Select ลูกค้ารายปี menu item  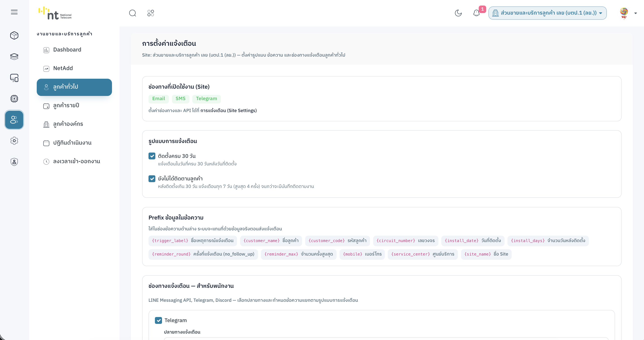[x=74, y=106]
